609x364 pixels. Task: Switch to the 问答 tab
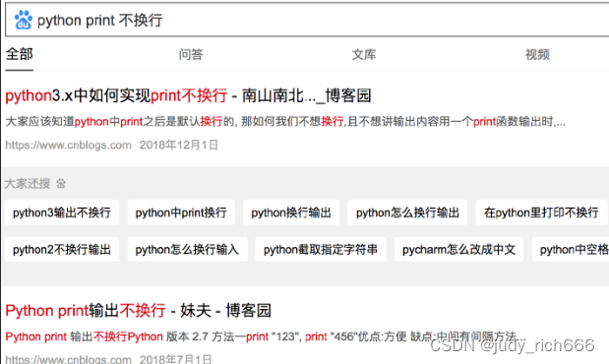tap(191, 54)
